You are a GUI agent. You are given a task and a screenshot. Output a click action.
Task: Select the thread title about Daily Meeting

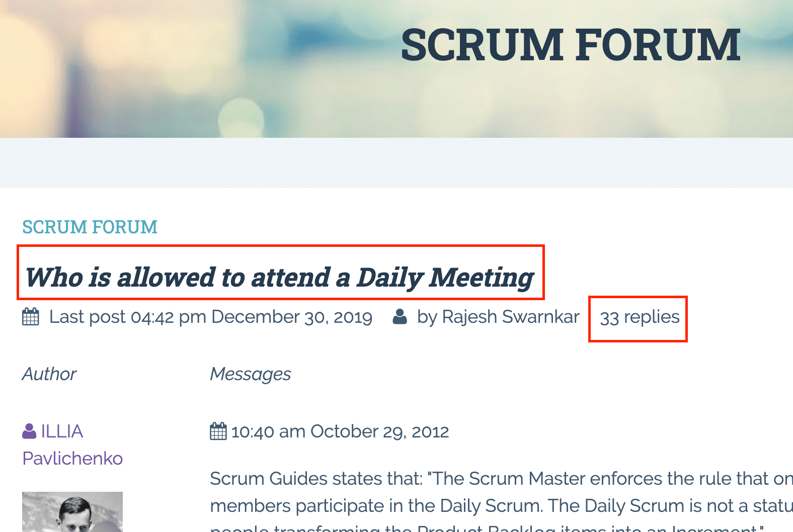tap(279, 278)
